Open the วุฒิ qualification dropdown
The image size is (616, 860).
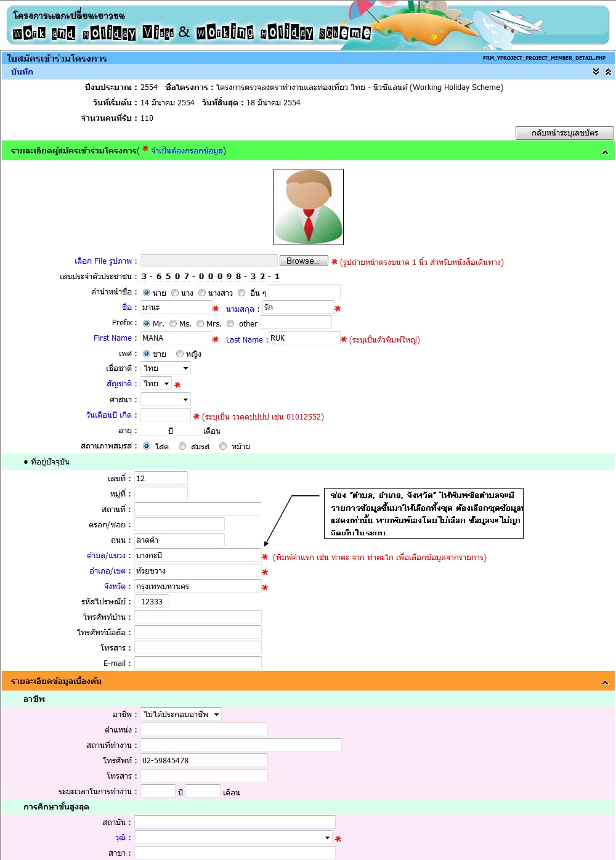pos(234,838)
